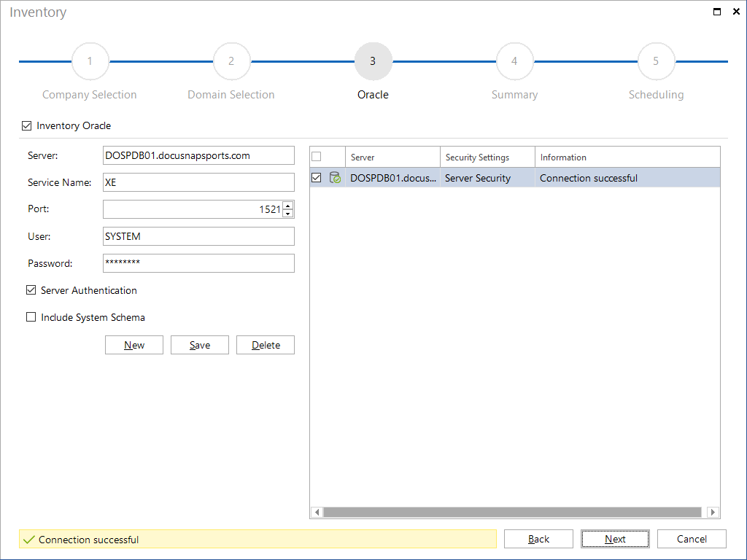The image size is (747, 560).
Task: Increase the Port value with up arrow
Action: pos(287,206)
